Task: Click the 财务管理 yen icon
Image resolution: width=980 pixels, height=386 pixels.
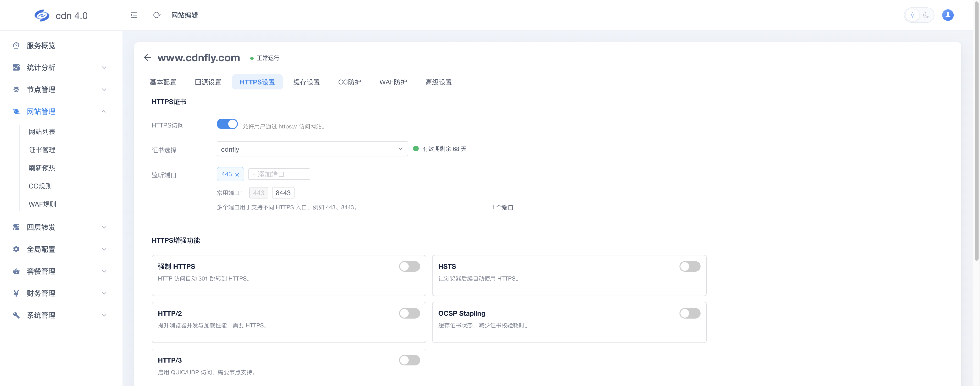Action: [x=16, y=293]
